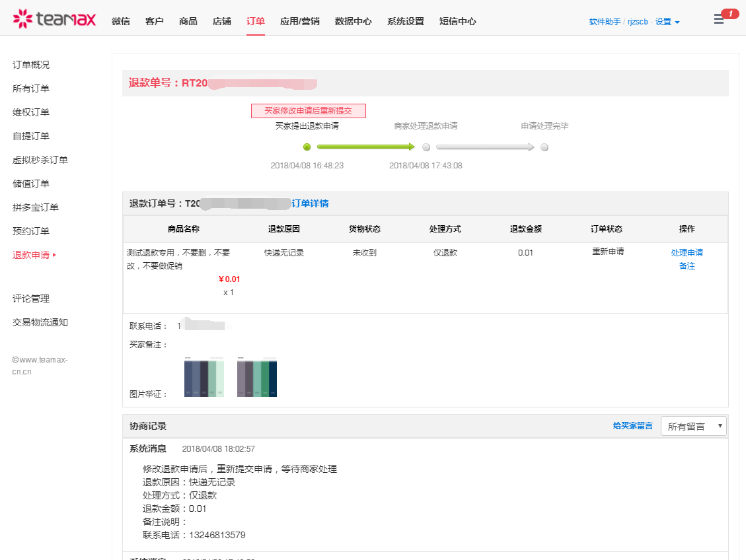This screenshot has width=746, height=560.
Task: Open the 所有留言 filter dropdown
Action: (x=693, y=427)
